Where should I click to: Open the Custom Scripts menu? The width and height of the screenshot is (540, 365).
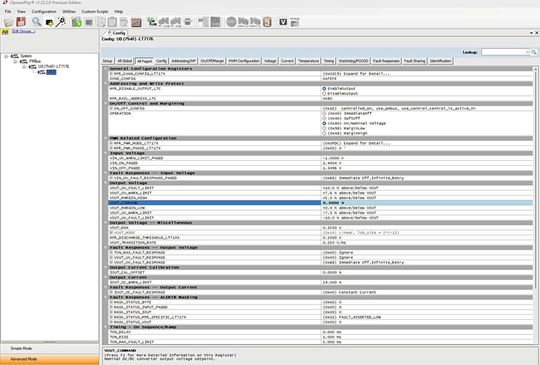pos(95,11)
